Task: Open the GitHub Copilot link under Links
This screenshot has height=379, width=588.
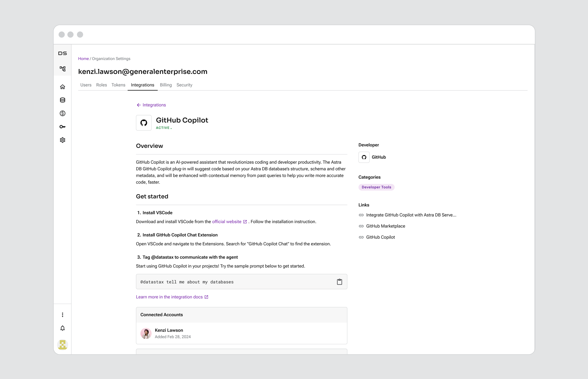Action: (380, 237)
